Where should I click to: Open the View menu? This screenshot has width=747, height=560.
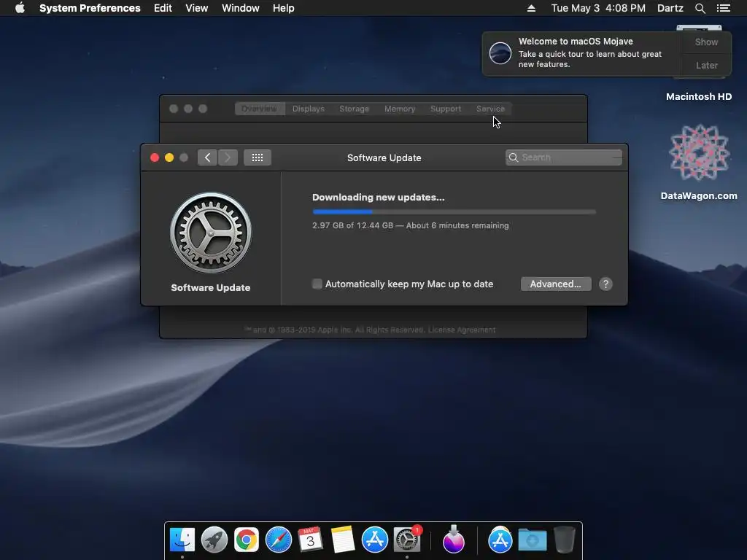point(196,8)
